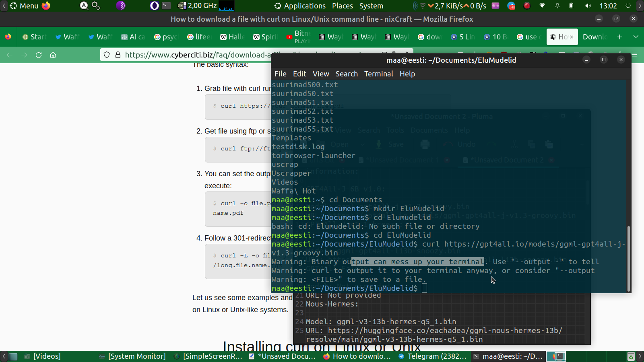
Task: Open the Firefox View pinned icon
Action: 8,37
